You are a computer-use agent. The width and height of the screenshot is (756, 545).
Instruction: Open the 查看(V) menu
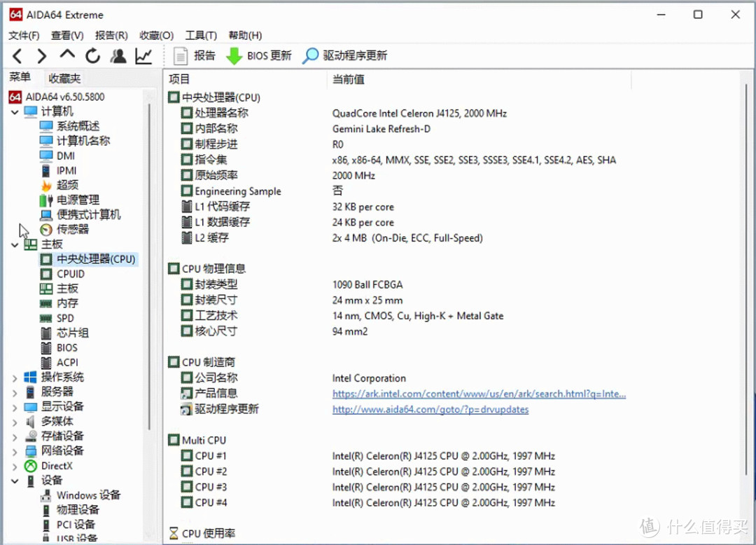(x=67, y=35)
